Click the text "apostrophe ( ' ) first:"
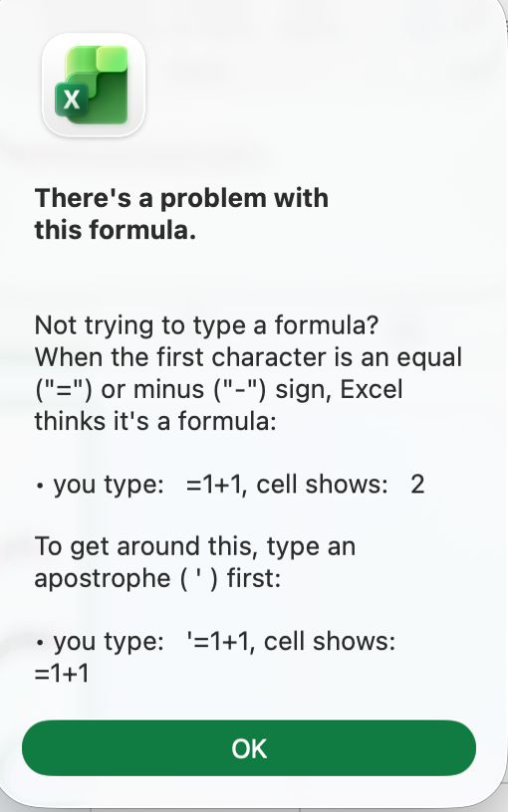 tap(157, 578)
